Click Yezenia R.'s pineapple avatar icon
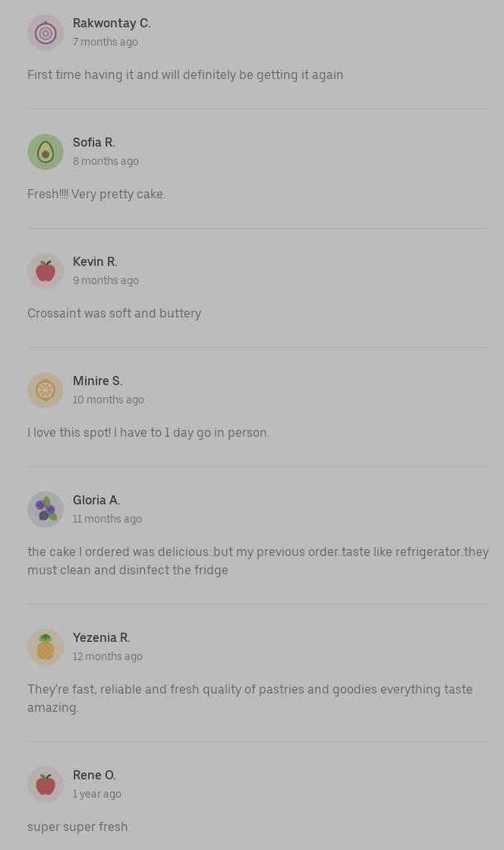This screenshot has width=504, height=850. (x=46, y=647)
